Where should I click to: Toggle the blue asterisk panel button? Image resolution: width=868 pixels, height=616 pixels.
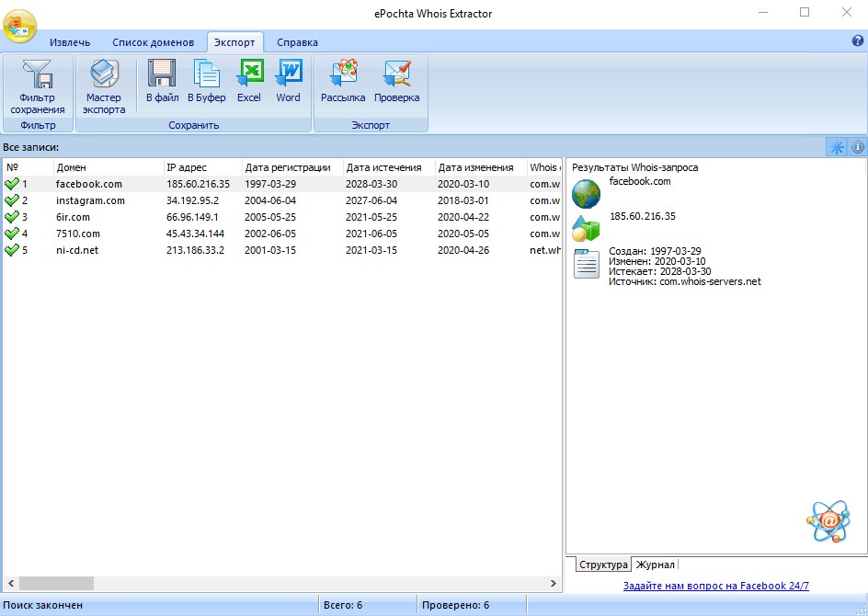pos(837,147)
